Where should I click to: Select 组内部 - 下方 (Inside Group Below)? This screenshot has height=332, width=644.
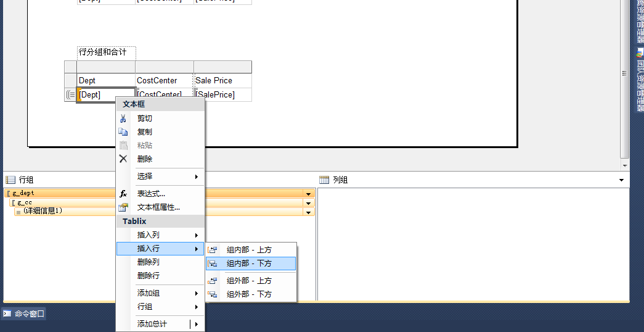coord(251,264)
